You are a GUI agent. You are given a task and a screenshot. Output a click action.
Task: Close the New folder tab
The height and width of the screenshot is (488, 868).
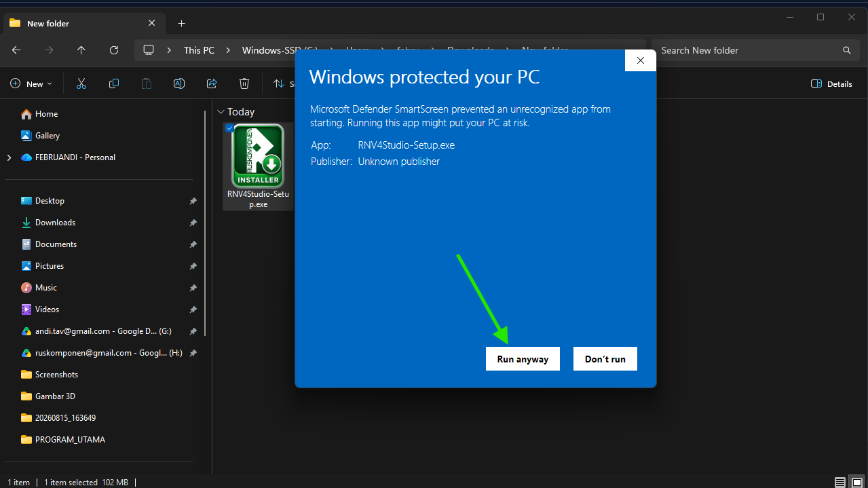(151, 23)
